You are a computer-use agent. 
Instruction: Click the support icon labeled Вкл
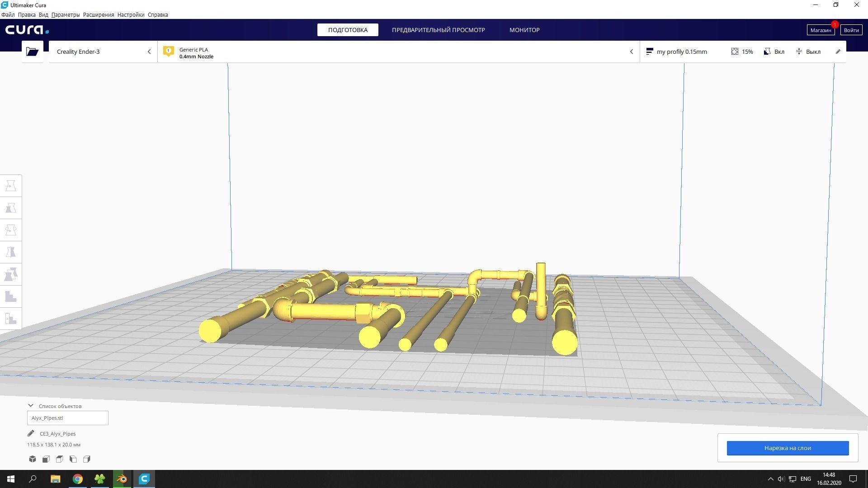pos(767,52)
